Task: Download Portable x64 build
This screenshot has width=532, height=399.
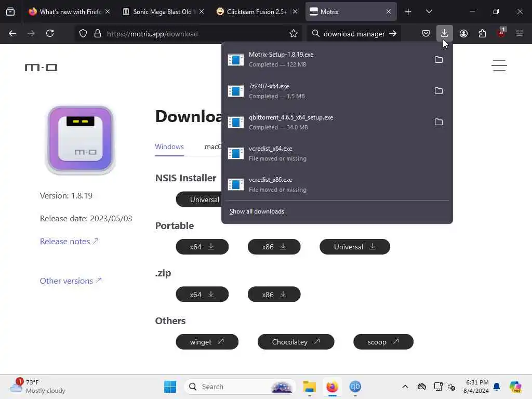Action: pyautogui.click(x=202, y=247)
